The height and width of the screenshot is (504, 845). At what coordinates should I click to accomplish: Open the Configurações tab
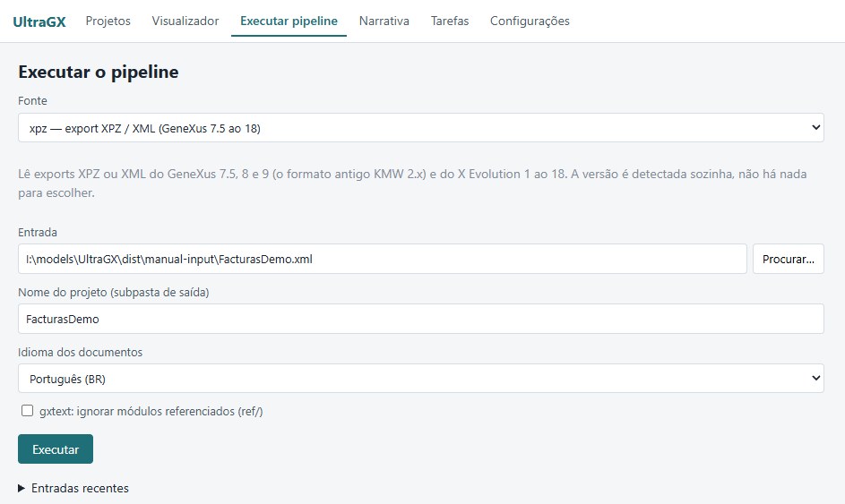click(530, 21)
